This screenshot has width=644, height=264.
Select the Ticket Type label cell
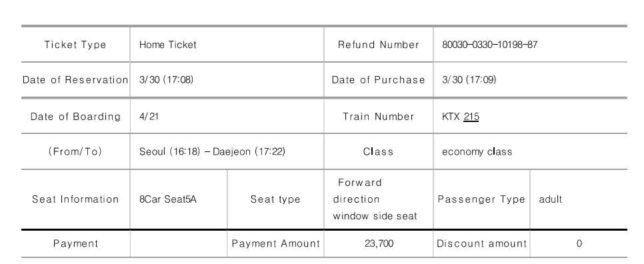(75, 45)
